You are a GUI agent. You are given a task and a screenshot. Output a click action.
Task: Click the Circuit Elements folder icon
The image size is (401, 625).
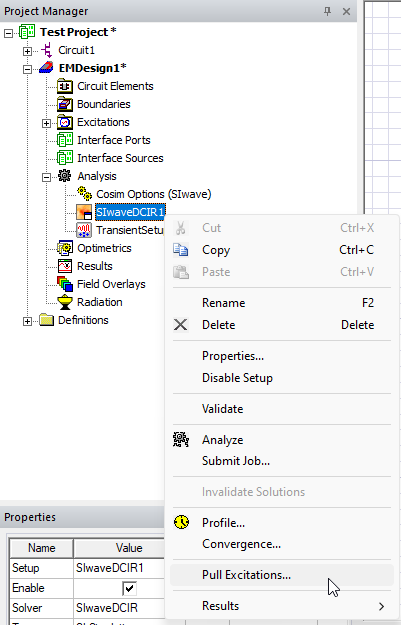click(65, 86)
